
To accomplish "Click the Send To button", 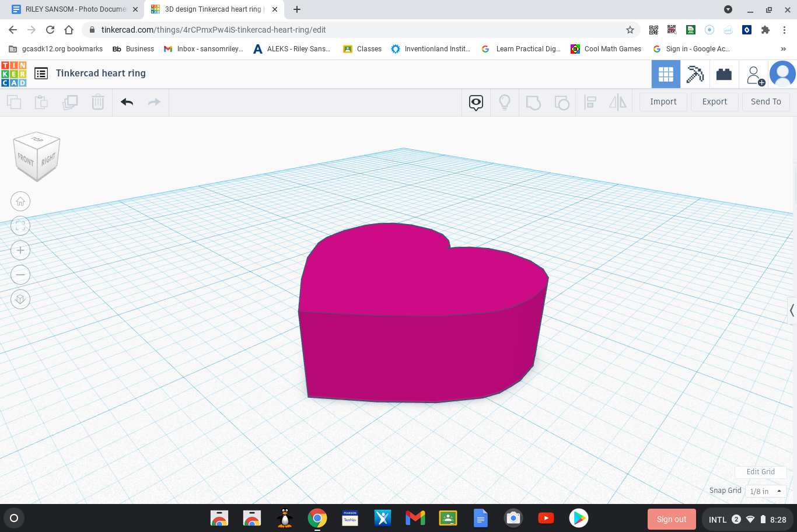I will click(766, 102).
